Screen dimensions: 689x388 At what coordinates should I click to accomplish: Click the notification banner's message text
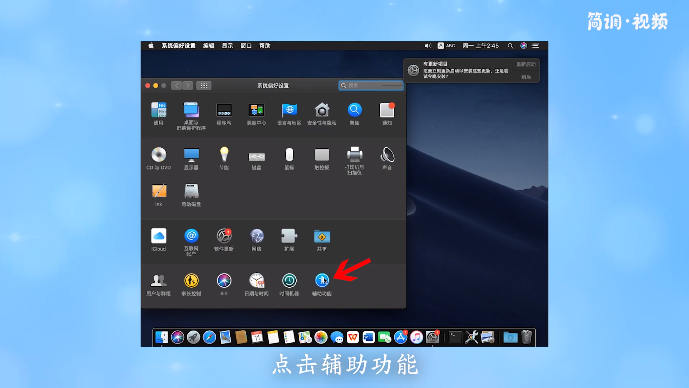pos(466,73)
